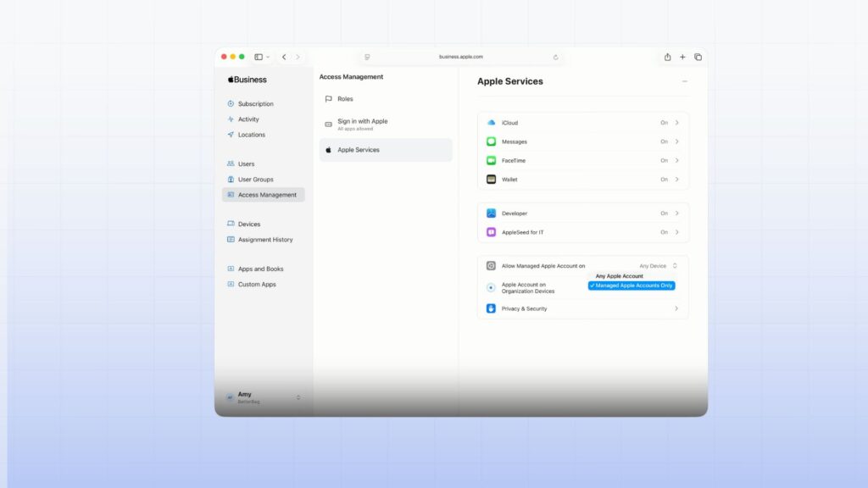This screenshot has height=488, width=868.
Task: Open Roles in Access Management
Action: (x=386, y=99)
